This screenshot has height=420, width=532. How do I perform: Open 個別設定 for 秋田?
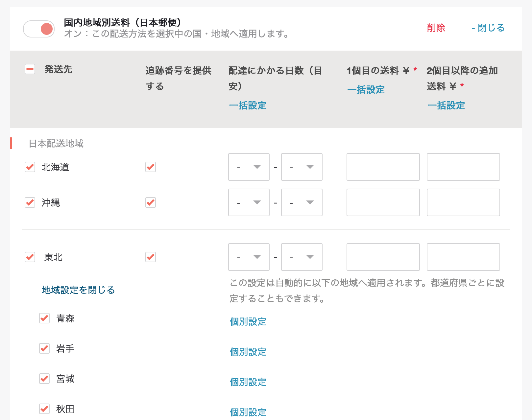[x=248, y=412]
